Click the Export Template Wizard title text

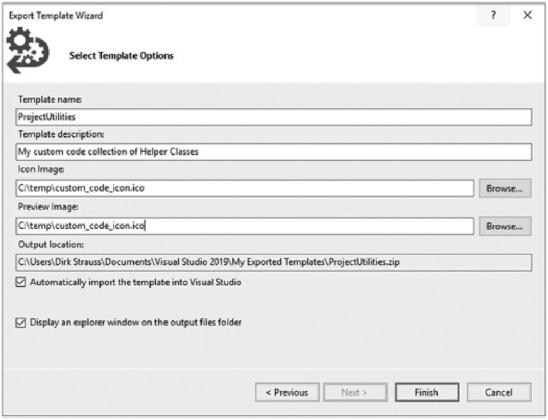[x=56, y=16]
